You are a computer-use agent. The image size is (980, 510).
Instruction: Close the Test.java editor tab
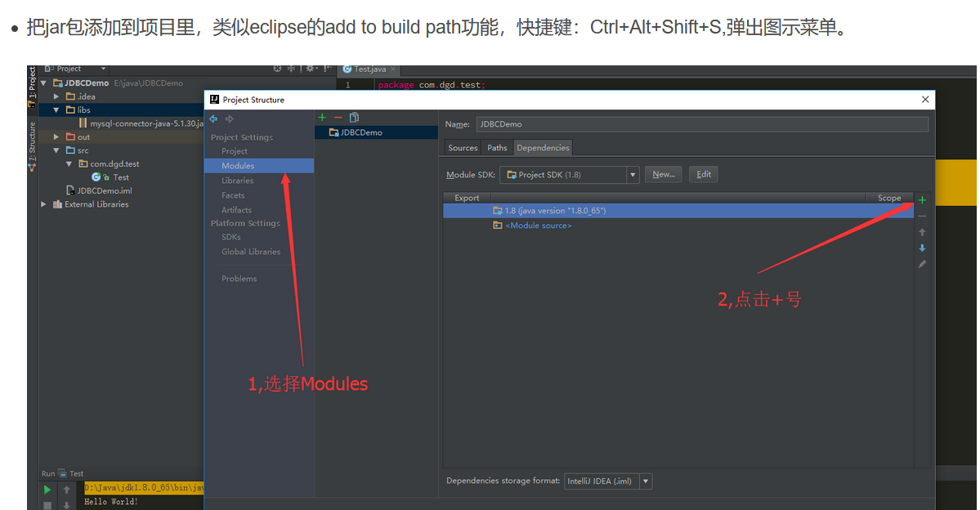pyautogui.click(x=393, y=69)
